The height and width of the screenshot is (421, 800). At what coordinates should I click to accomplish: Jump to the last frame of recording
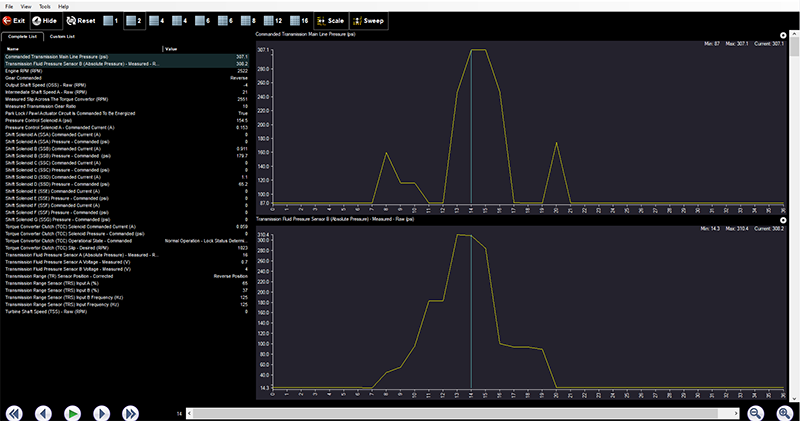click(x=130, y=412)
